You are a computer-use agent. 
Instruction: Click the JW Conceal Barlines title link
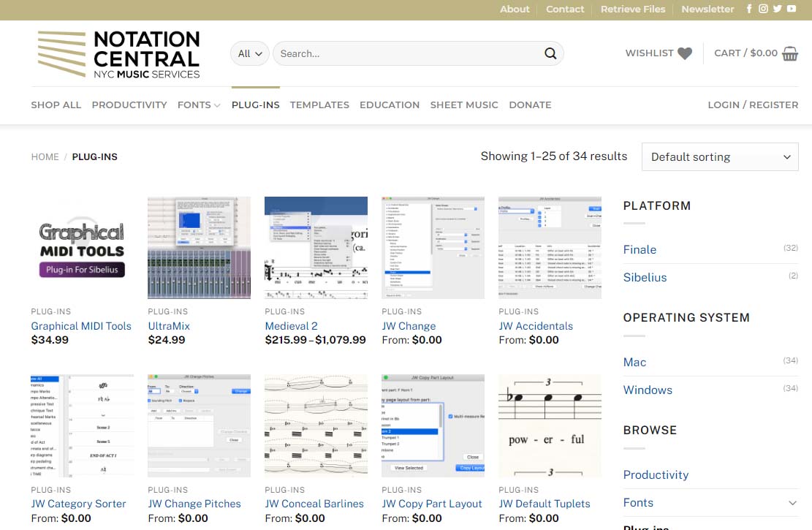[314, 504]
